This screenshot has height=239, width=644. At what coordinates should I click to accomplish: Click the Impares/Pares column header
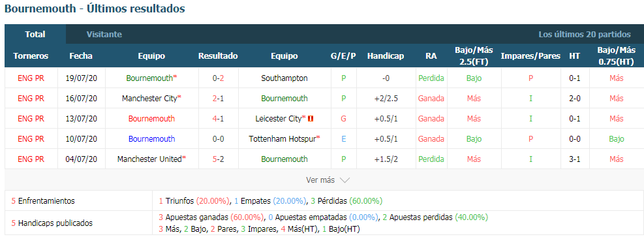point(530,56)
